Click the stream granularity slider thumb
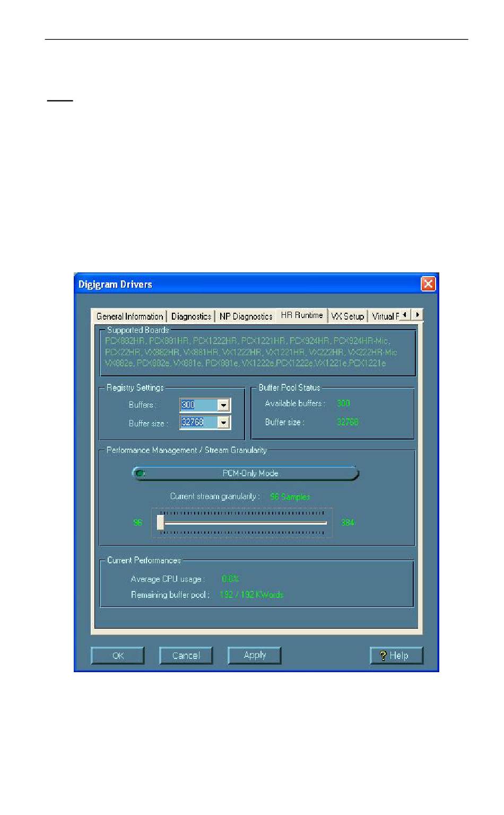The height and width of the screenshot is (815, 504). (x=160, y=522)
